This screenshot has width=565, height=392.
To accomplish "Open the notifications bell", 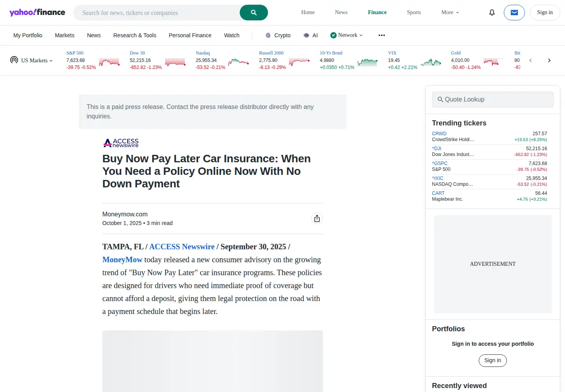I will tap(492, 13).
